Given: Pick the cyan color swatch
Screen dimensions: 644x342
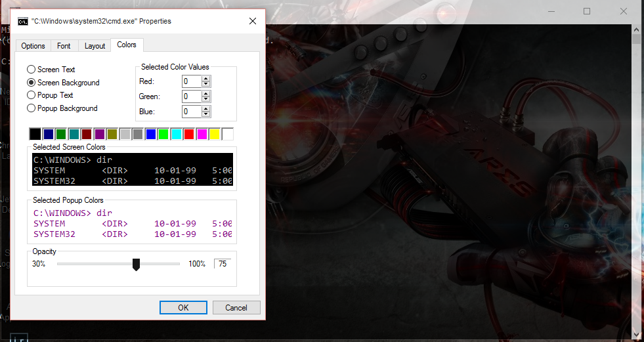Looking at the screenshot, I should pyautogui.click(x=177, y=134).
